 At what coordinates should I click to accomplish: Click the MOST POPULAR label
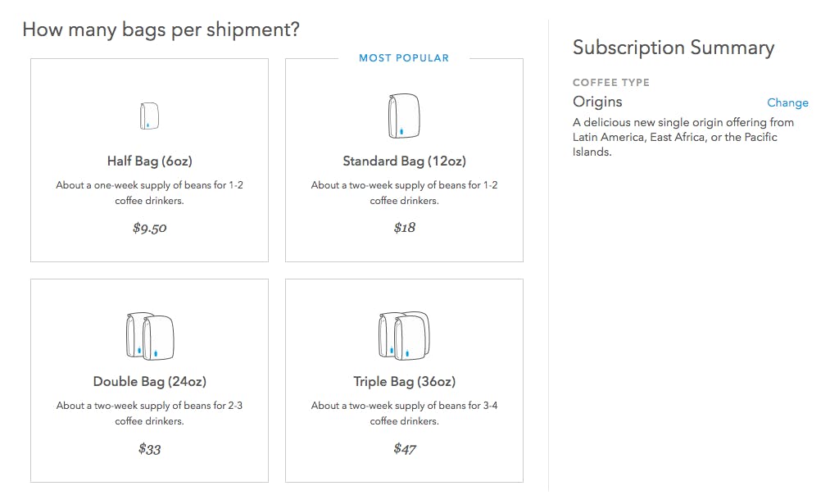(404, 58)
